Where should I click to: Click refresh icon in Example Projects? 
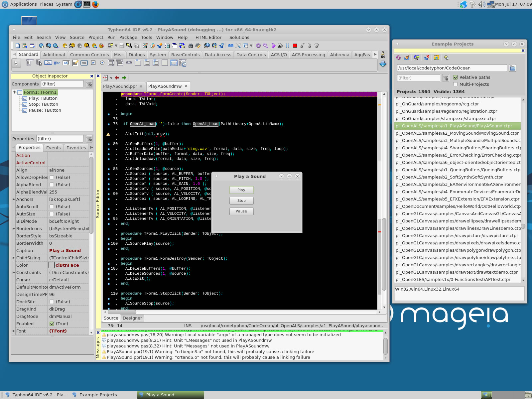pyautogui.click(x=398, y=58)
